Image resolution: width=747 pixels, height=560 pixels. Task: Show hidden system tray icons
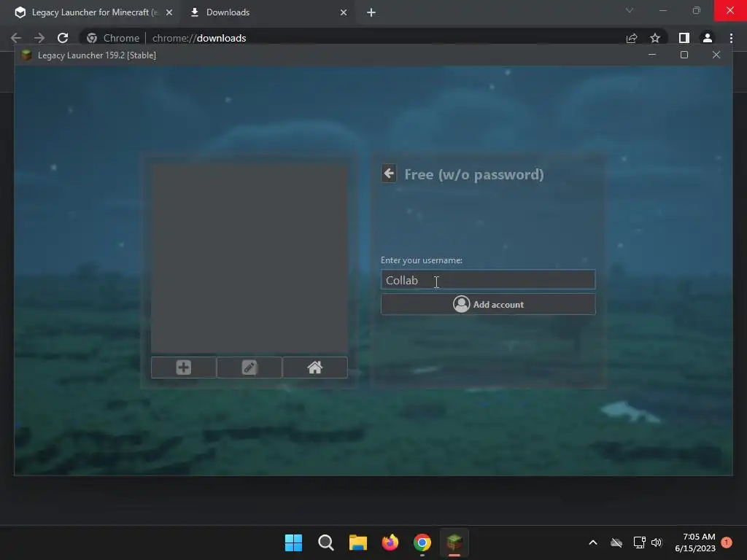pos(593,542)
